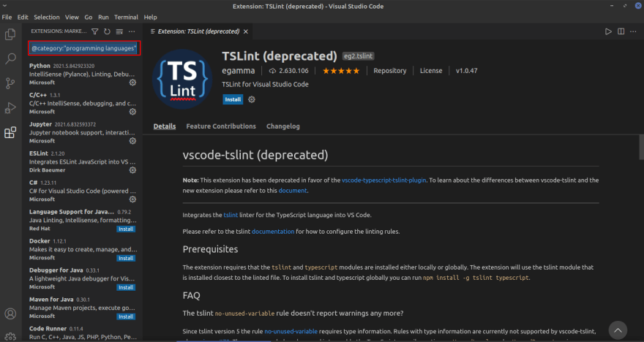Screen dimensions: 644x342
Task: Open the Extensions view icon
Action: point(10,132)
